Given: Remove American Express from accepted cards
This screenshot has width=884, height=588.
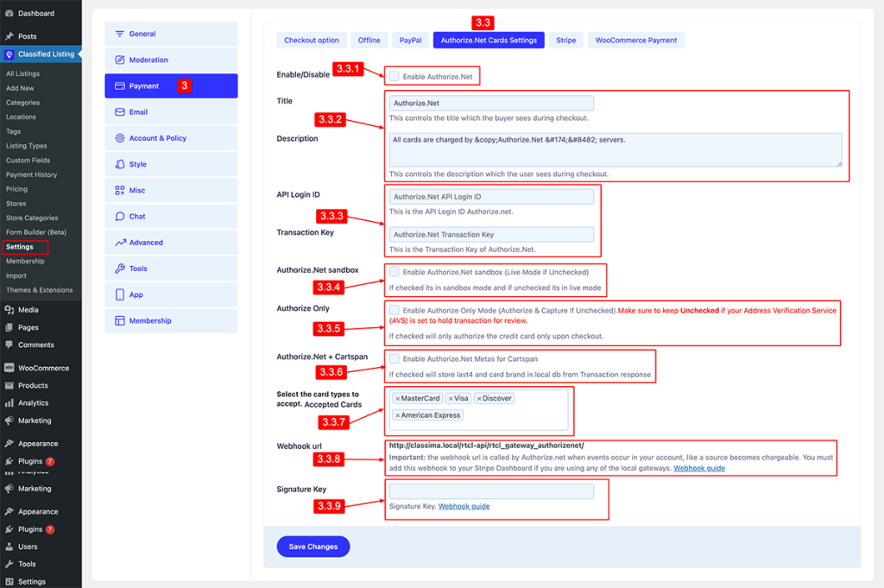Looking at the screenshot, I should point(397,415).
